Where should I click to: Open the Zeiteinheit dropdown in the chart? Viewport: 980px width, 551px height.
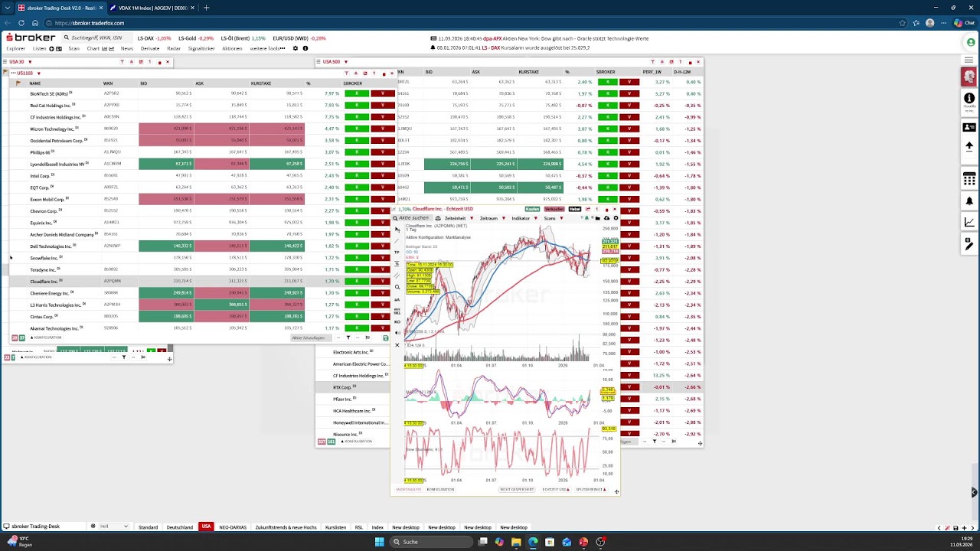click(458, 218)
